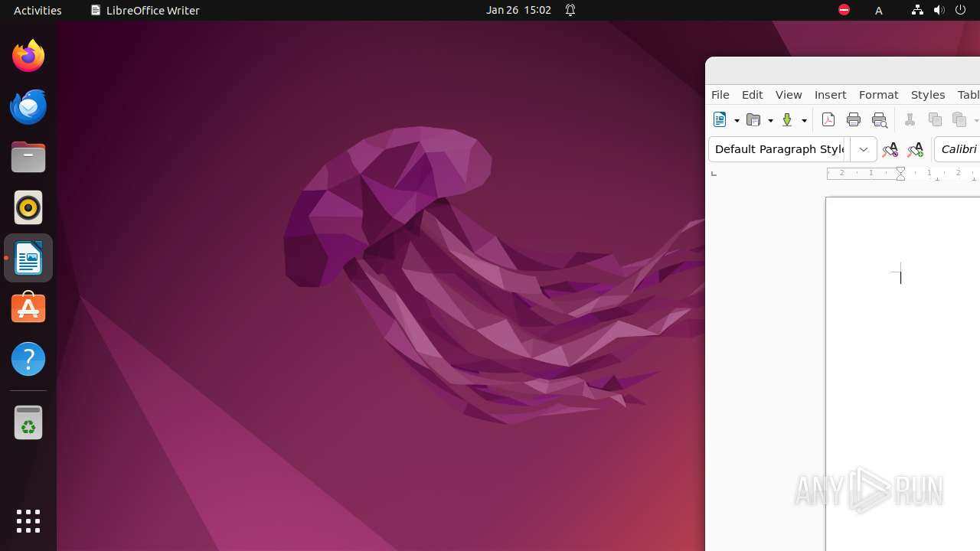Click the volume speaker tray icon
This screenshot has height=551, width=980.
[x=939, y=10]
